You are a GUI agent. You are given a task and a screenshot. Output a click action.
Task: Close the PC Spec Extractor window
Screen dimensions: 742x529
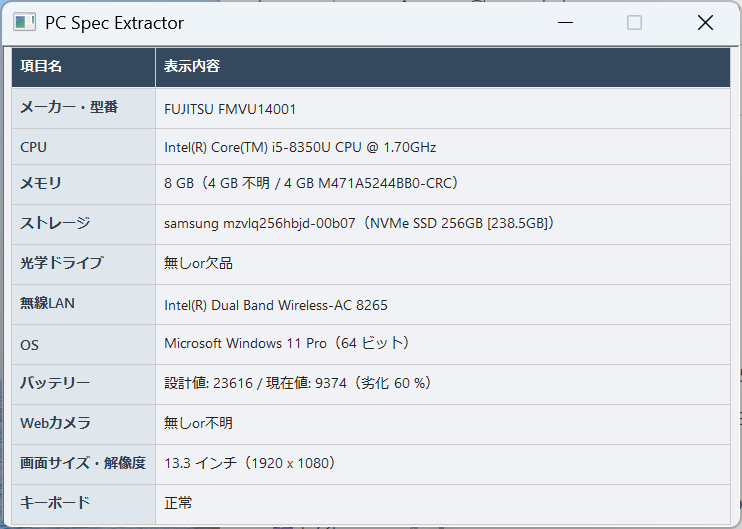(705, 22)
